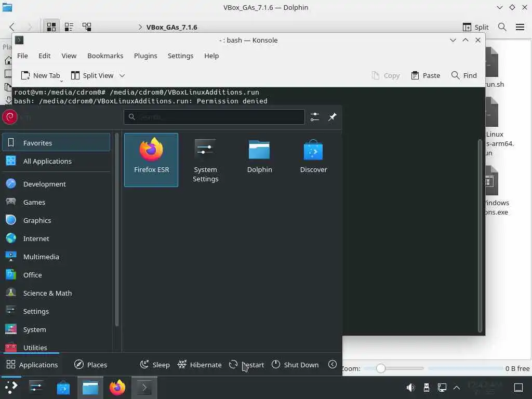The height and width of the screenshot is (399, 532).
Task: Launch Discover from the Favorites grid
Action: (313, 159)
